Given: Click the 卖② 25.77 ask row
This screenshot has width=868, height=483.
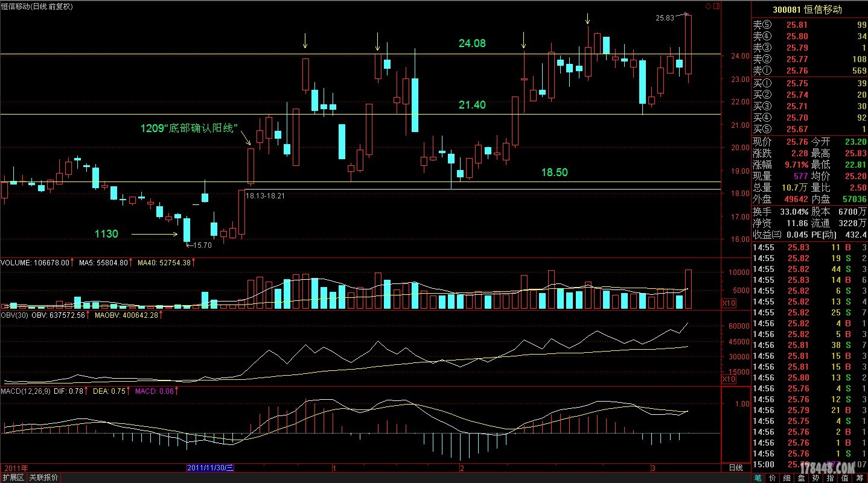Looking at the screenshot, I should coord(809,59).
